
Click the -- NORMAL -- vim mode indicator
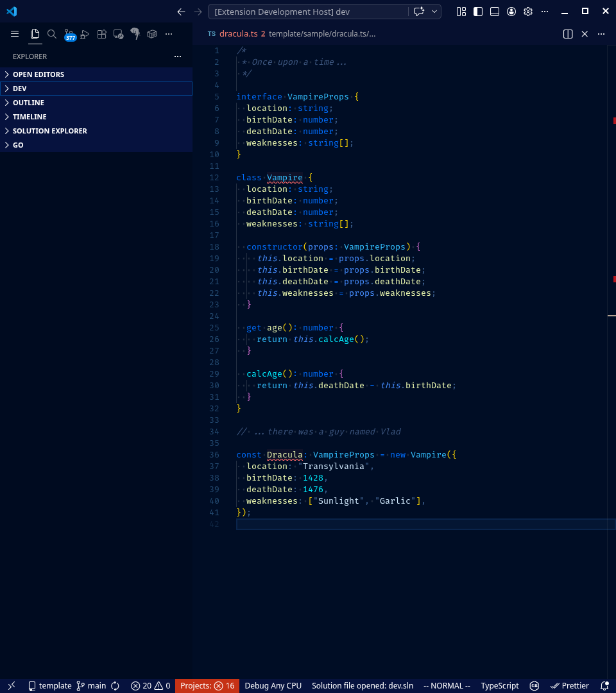coord(447,685)
